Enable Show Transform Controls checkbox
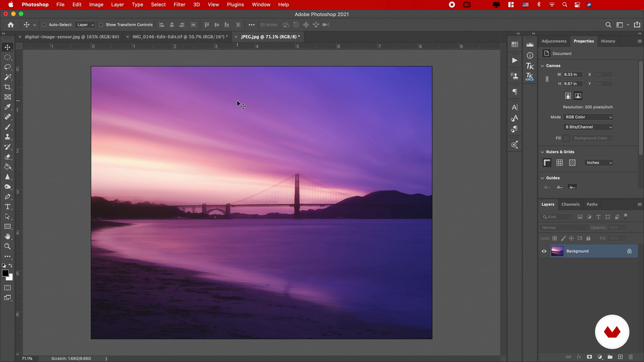The image size is (644, 362). 101,25
